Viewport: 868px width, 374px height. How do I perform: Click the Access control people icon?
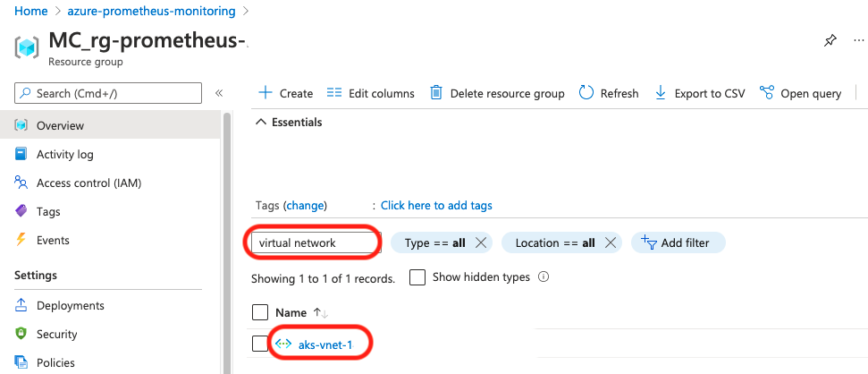click(21, 183)
